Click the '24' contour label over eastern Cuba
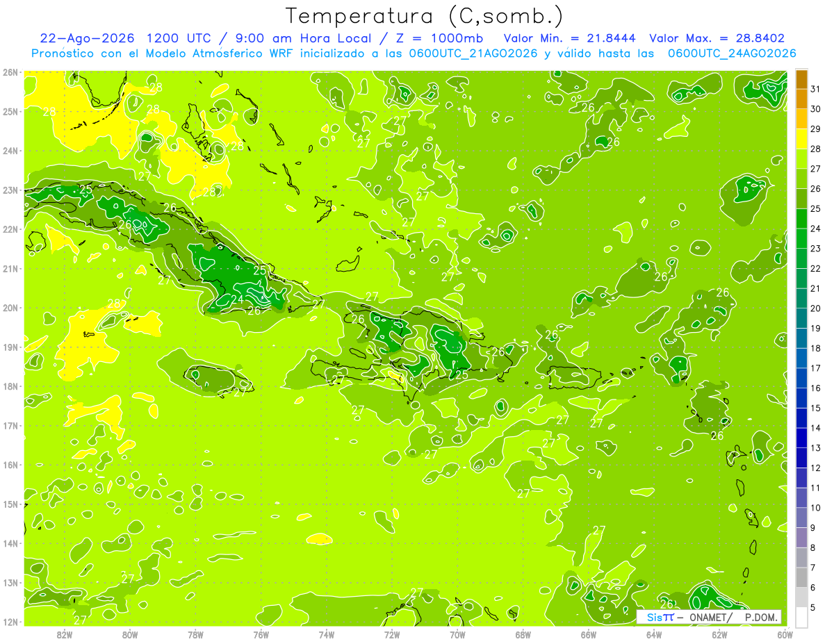The height and width of the screenshot is (644, 834). click(x=237, y=299)
